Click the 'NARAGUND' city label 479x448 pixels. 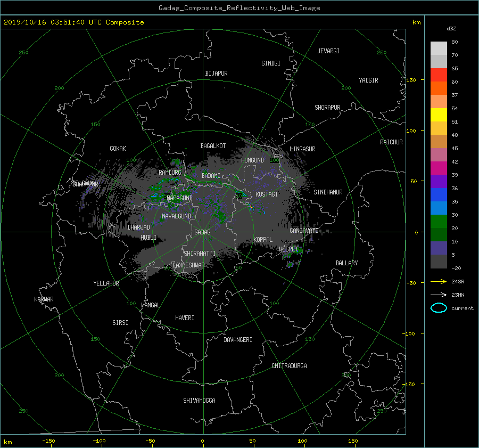pos(180,198)
